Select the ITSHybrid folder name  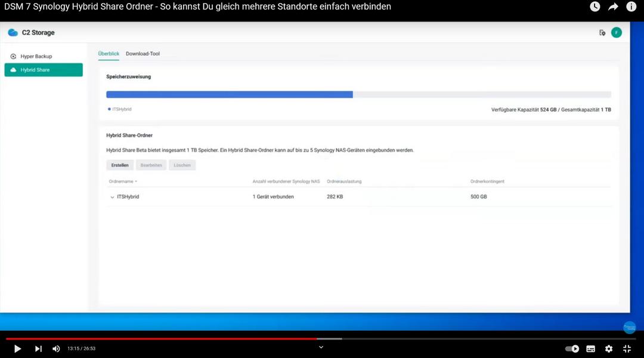pyautogui.click(x=128, y=197)
